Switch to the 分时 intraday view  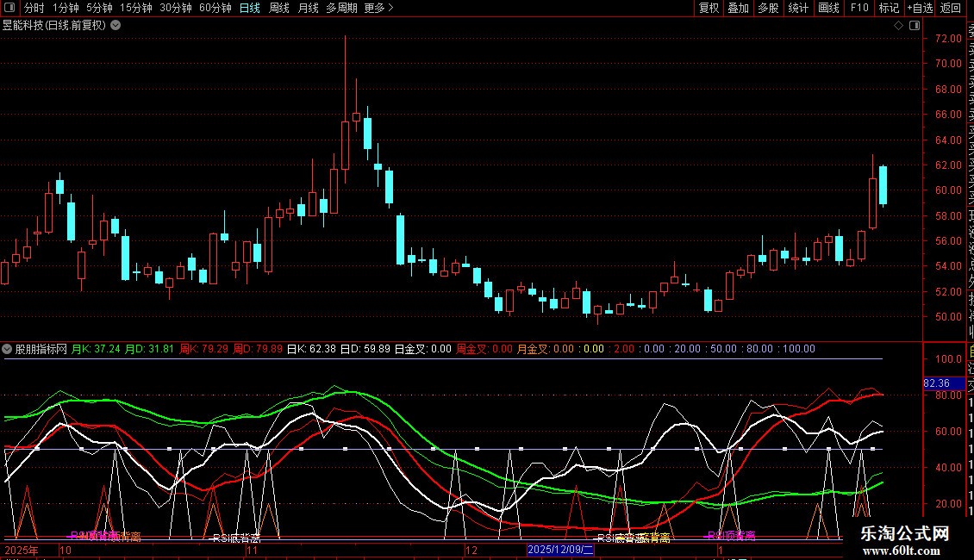coord(34,8)
